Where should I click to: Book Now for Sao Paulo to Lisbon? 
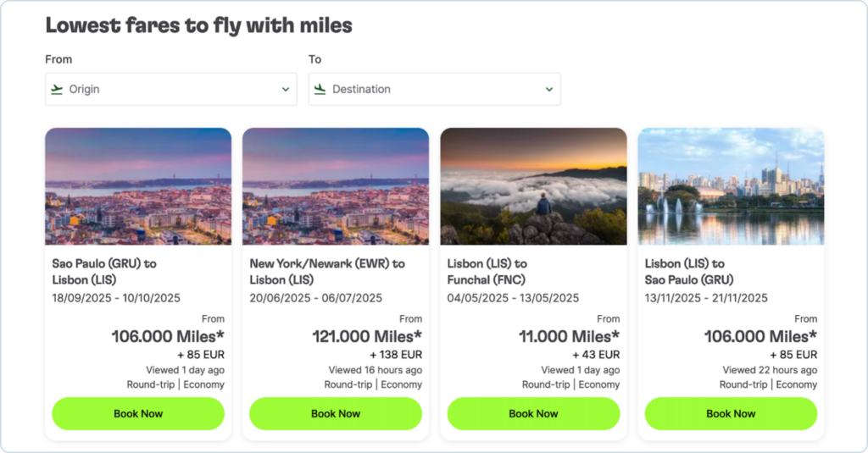(138, 414)
